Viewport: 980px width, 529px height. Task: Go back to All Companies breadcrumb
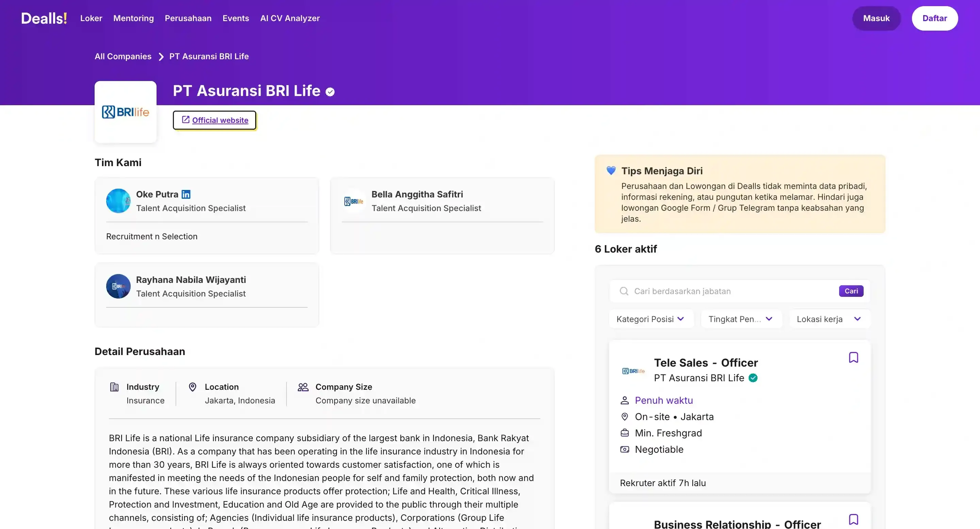123,56
